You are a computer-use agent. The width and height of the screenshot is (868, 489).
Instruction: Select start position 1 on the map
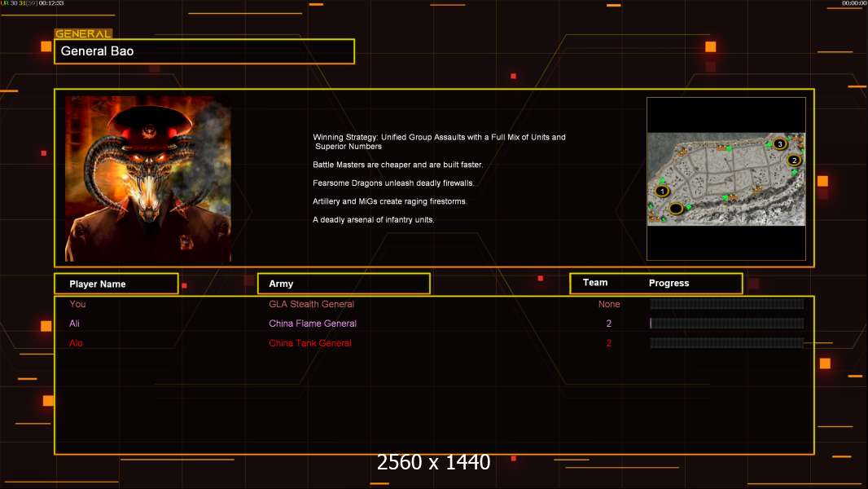click(662, 191)
